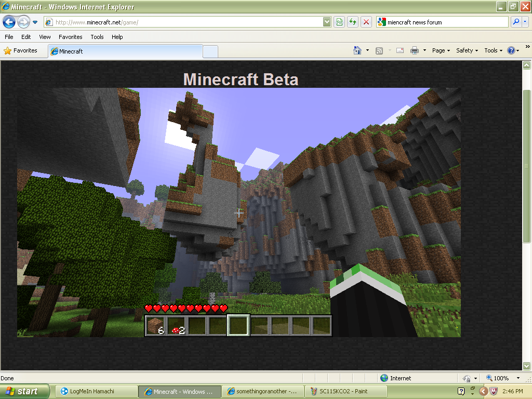Viewport: 532px width, 399px height.
Task: Change zoom level using the 100% button
Action: (x=498, y=378)
